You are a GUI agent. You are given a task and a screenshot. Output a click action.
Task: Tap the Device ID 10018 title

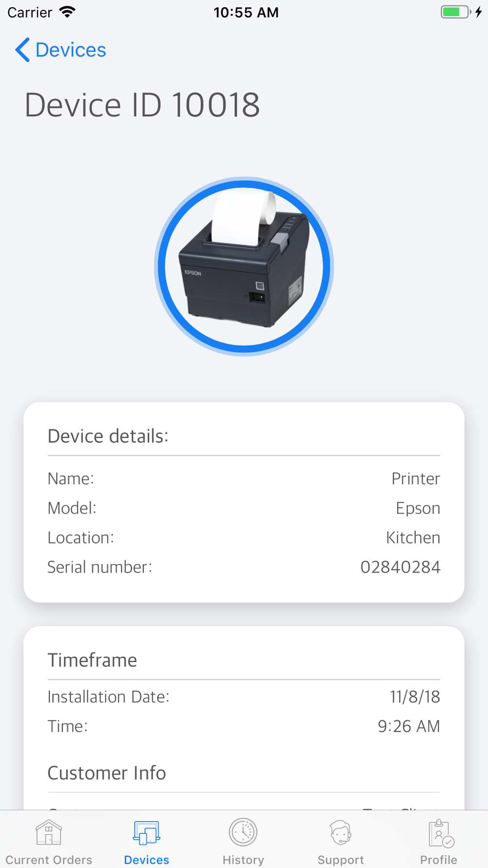pyautogui.click(x=142, y=105)
